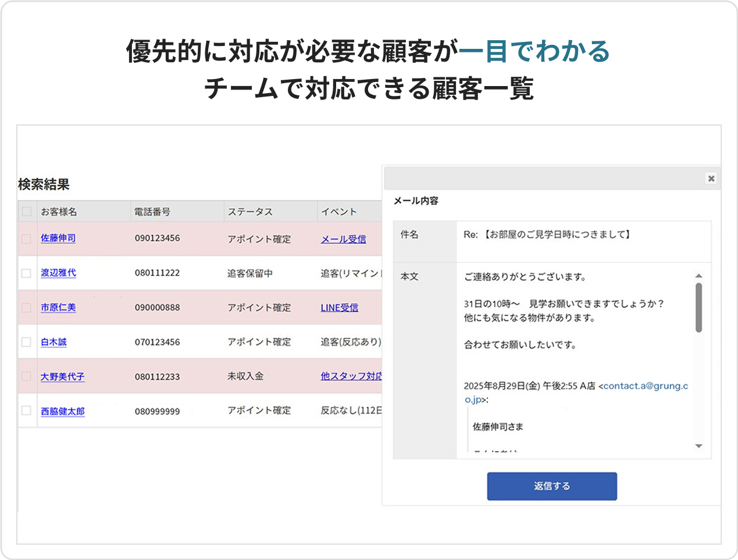This screenshot has width=738, height=560.
Task: Click the scroll down arrow in mail body
Action: click(698, 446)
